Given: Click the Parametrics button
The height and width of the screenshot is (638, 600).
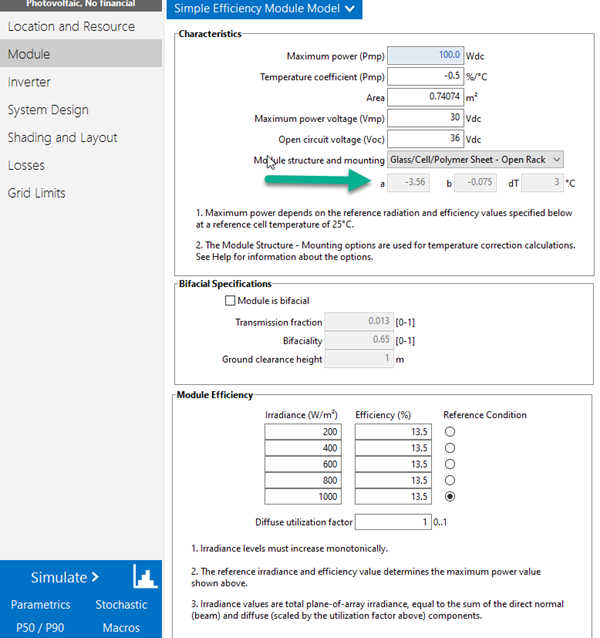Looking at the screenshot, I should pos(40,605).
